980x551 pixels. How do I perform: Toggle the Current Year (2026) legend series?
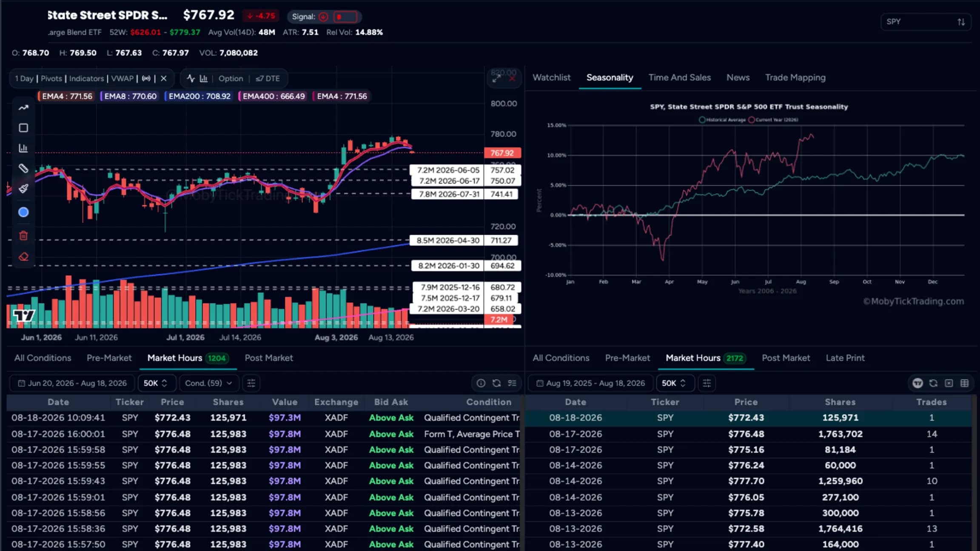[x=773, y=120]
